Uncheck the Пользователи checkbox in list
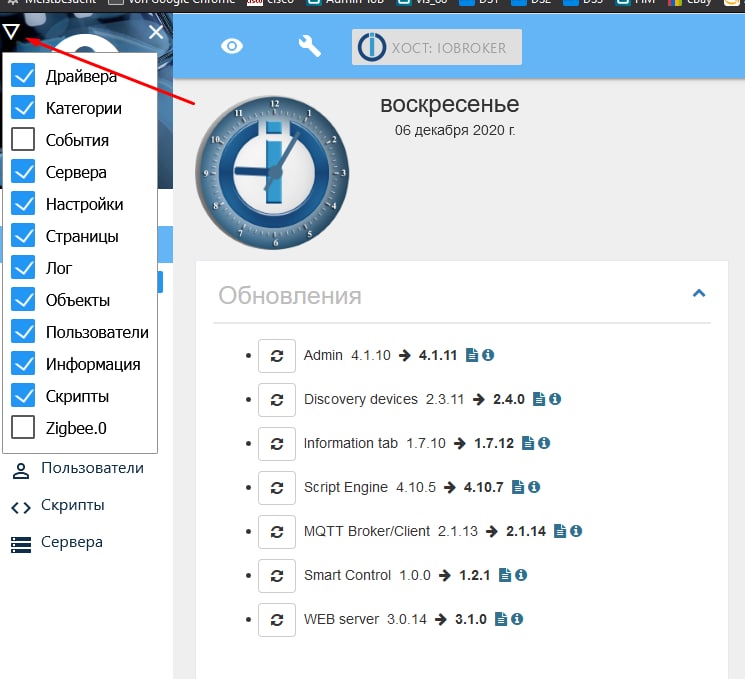The height and width of the screenshot is (679, 745). pos(23,332)
